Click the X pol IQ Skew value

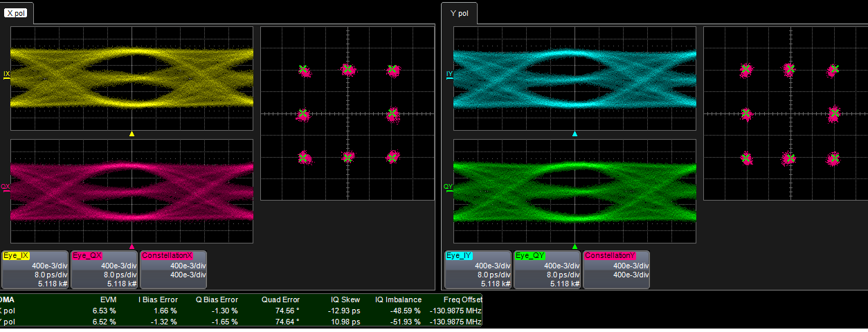coord(345,311)
